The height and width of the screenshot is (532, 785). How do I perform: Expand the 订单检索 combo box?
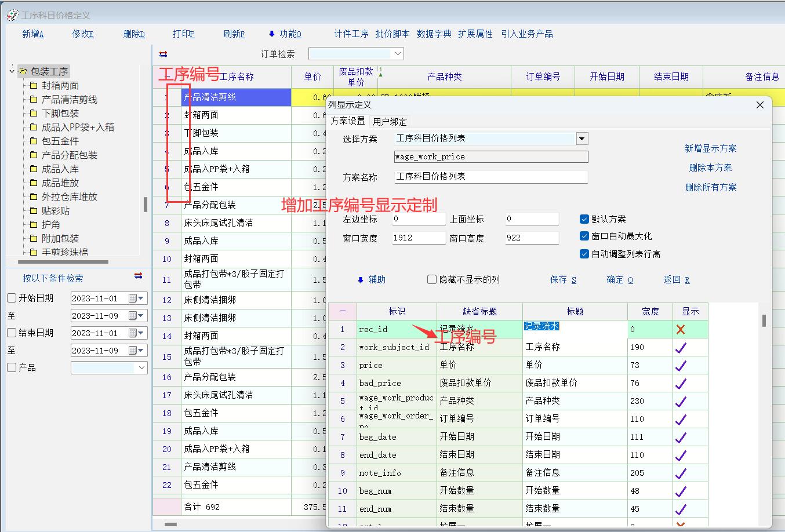coord(398,54)
